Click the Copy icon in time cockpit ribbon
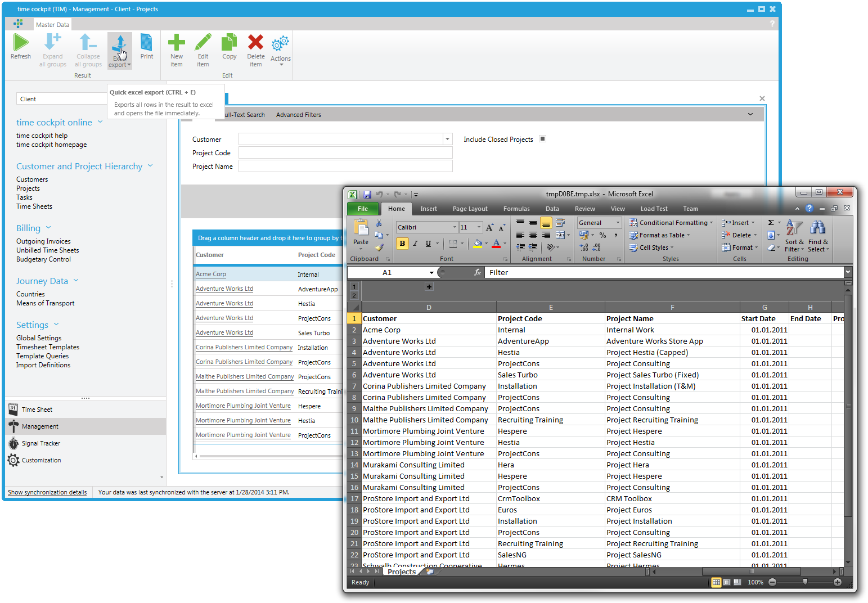868x603 pixels. [x=229, y=43]
